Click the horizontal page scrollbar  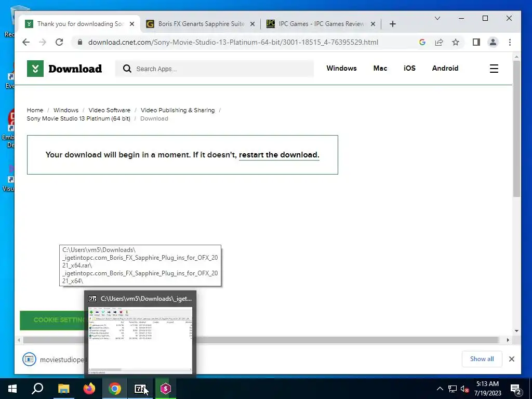pos(261,340)
